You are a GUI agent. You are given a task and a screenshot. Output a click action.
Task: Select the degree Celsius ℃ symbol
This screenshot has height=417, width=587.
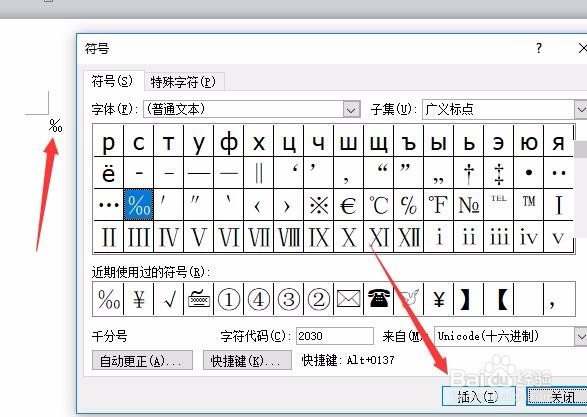[x=378, y=205]
